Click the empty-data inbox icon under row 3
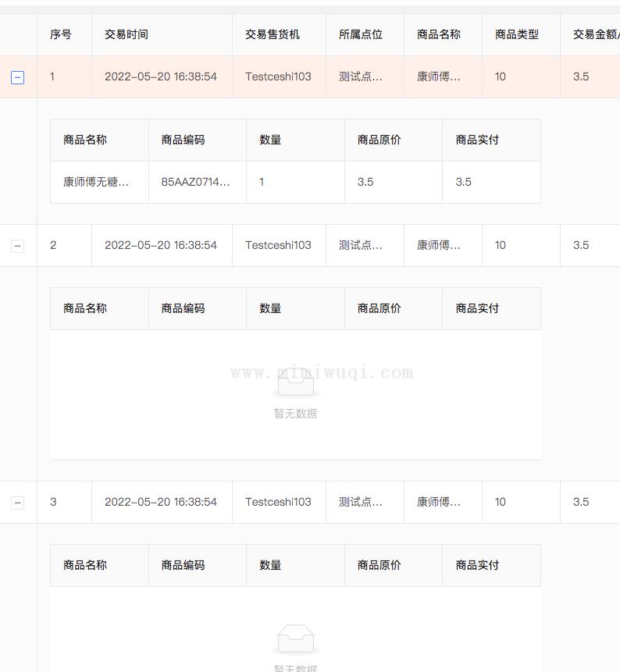620x672 pixels. click(x=296, y=639)
